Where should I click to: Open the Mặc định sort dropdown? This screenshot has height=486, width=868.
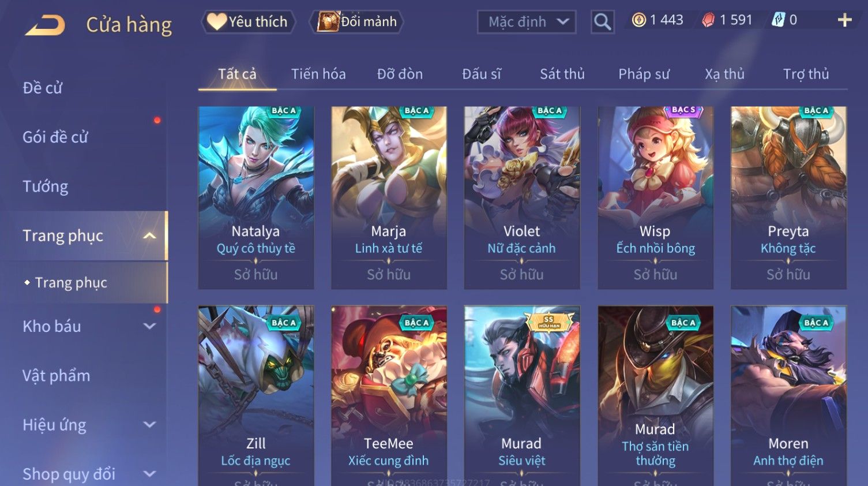pos(527,22)
